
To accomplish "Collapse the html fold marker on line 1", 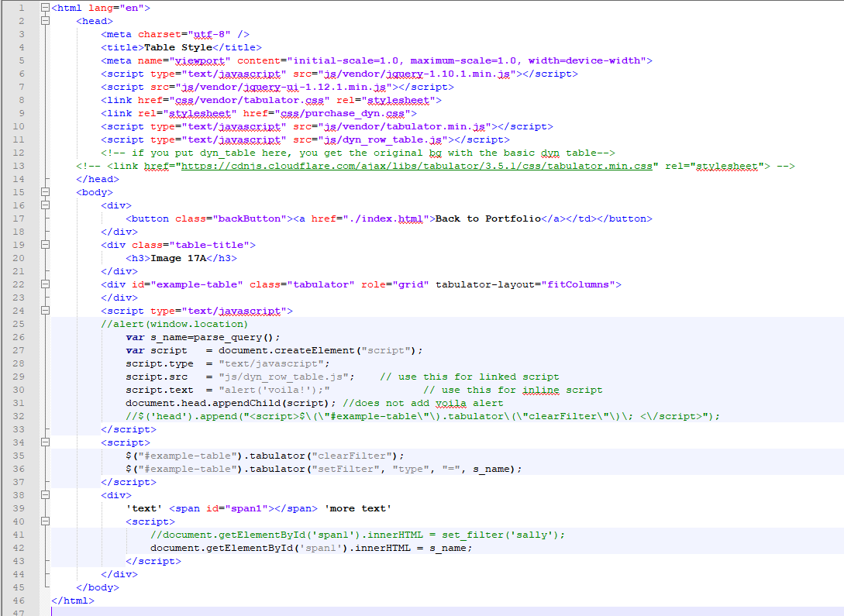I will click(45, 8).
